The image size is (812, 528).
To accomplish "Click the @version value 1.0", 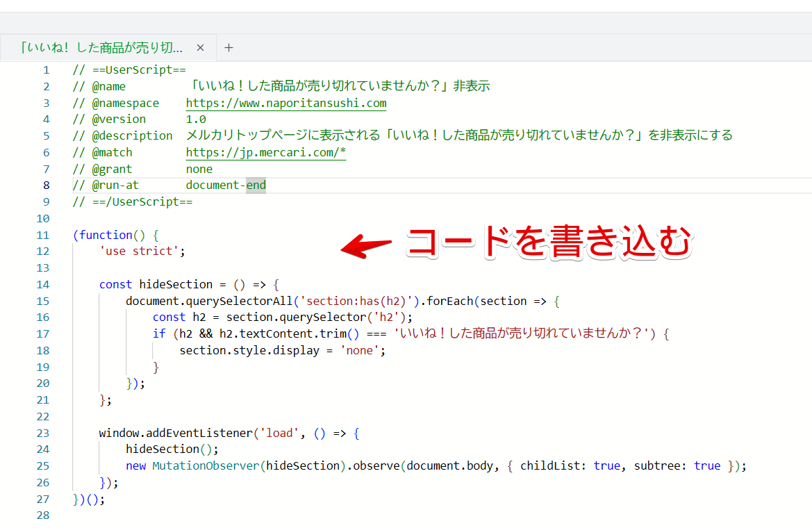I will tap(196, 119).
